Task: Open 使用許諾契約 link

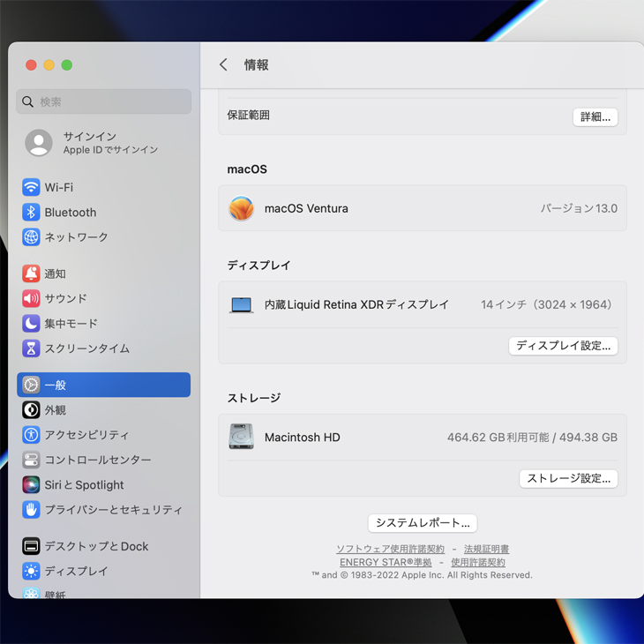Action: (478, 562)
